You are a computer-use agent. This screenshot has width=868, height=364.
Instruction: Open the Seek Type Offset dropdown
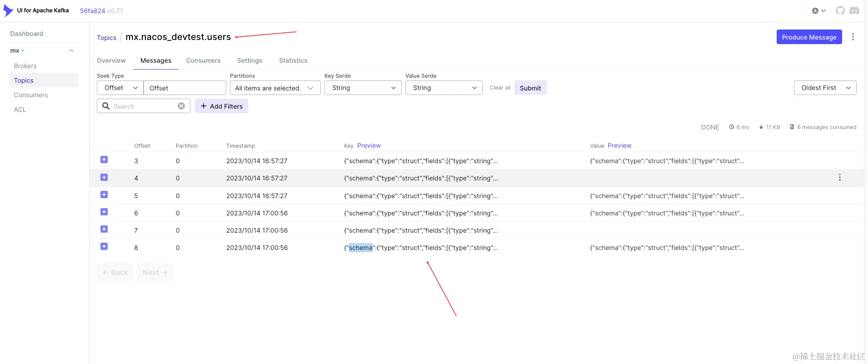[x=120, y=88]
